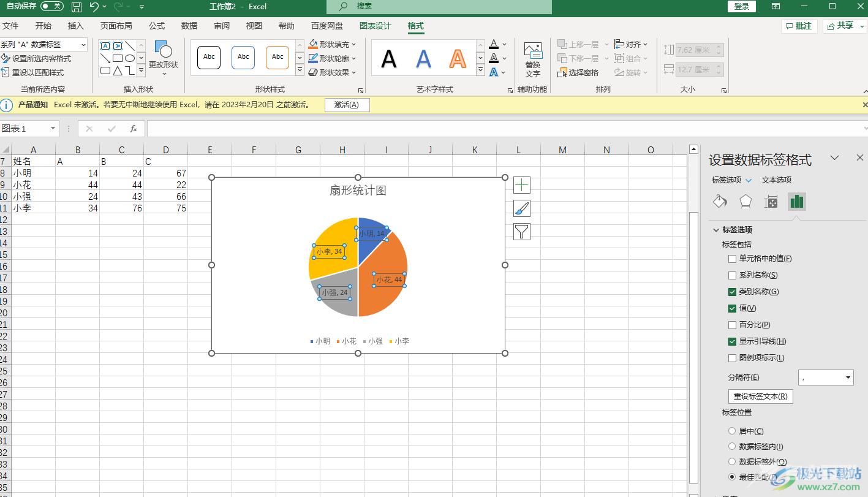Click the Undo arrow icon
The height and width of the screenshot is (497, 868).
pos(94,7)
